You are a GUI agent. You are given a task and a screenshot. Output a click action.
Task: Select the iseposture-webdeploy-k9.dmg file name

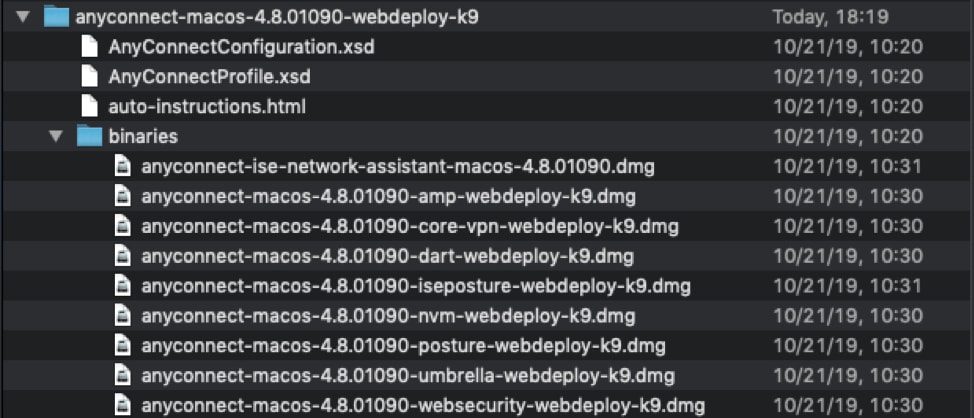pyautogui.click(x=416, y=286)
